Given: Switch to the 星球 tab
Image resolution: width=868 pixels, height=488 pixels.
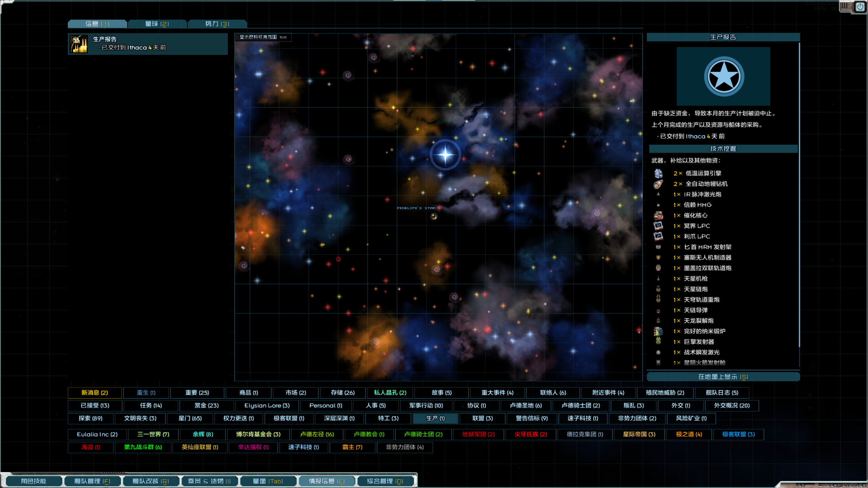Looking at the screenshot, I should [x=157, y=24].
